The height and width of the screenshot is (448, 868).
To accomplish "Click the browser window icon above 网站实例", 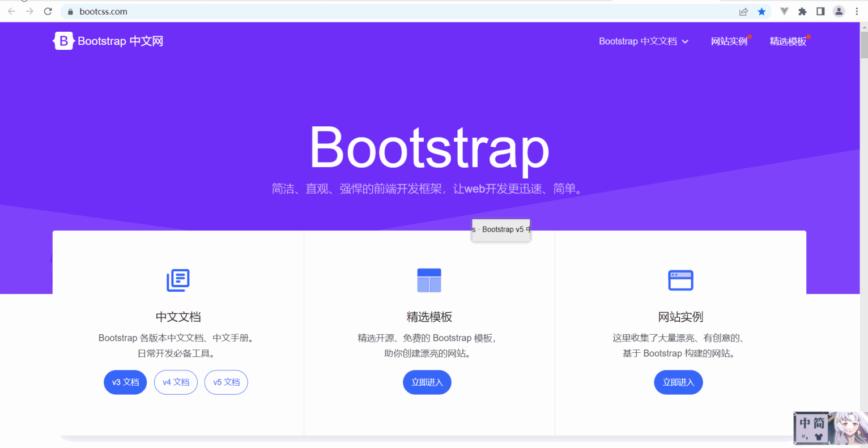I will pyautogui.click(x=680, y=280).
